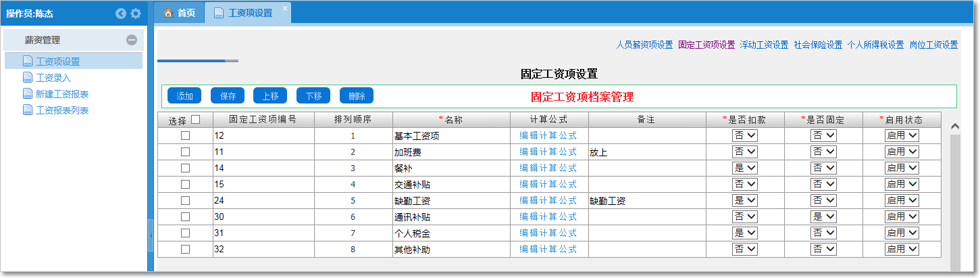Image resolution: width=980 pixels, height=278 pixels.
Task: Click the 排列顺序 column header
Action: pos(353,120)
